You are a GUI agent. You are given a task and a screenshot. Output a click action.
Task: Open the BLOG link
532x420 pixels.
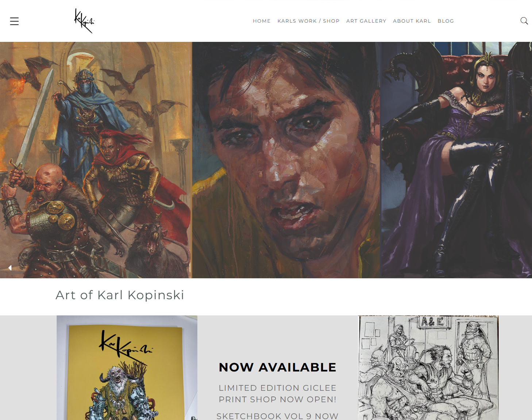tap(446, 21)
